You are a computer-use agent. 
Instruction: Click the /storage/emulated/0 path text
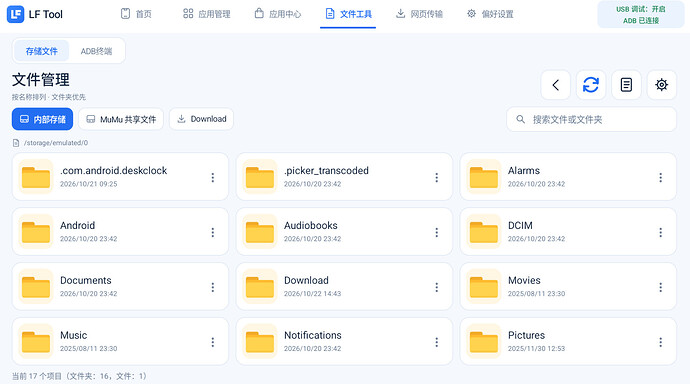[x=56, y=143]
